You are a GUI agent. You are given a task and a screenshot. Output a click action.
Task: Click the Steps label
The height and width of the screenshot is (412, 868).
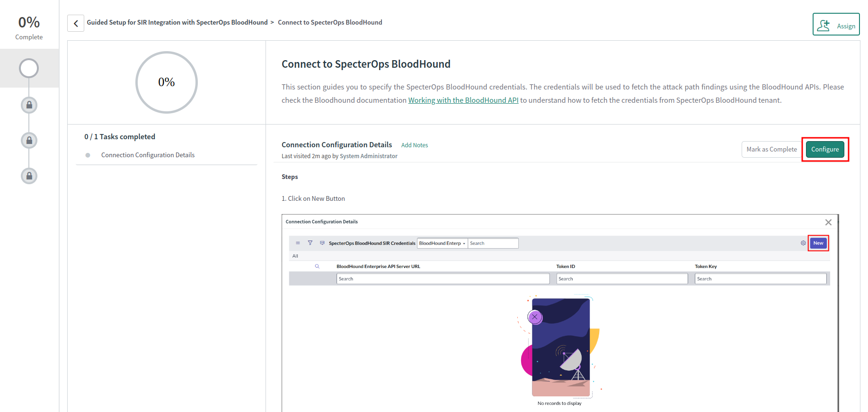[290, 177]
